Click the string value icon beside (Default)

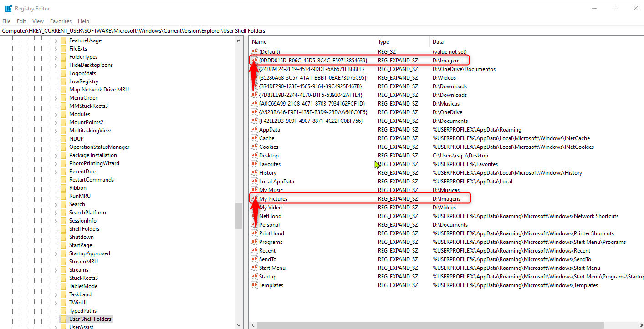(x=255, y=51)
